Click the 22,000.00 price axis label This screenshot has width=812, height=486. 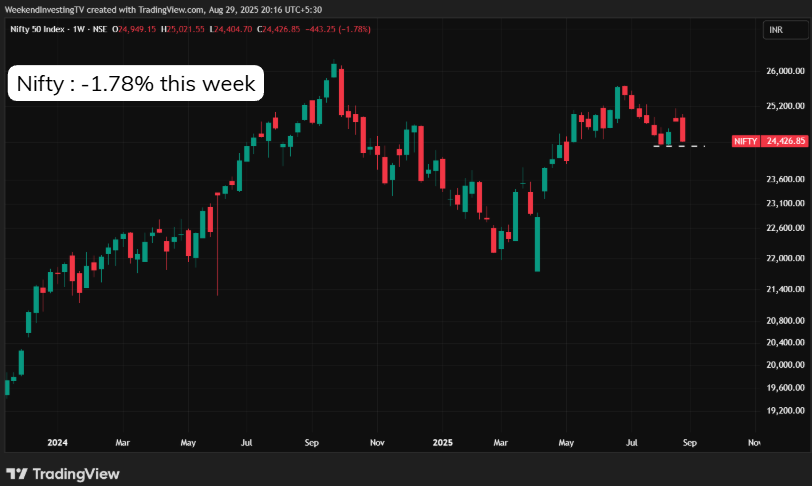[x=785, y=258]
